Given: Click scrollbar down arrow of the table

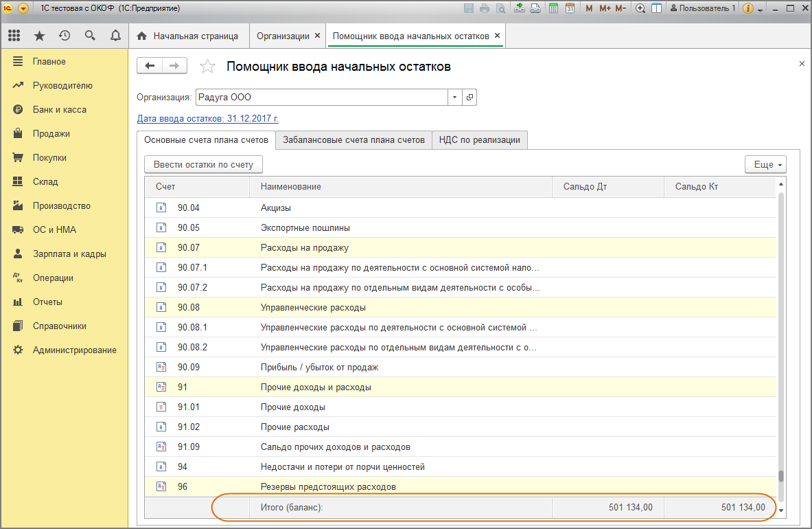Looking at the screenshot, I should (781, 510).
